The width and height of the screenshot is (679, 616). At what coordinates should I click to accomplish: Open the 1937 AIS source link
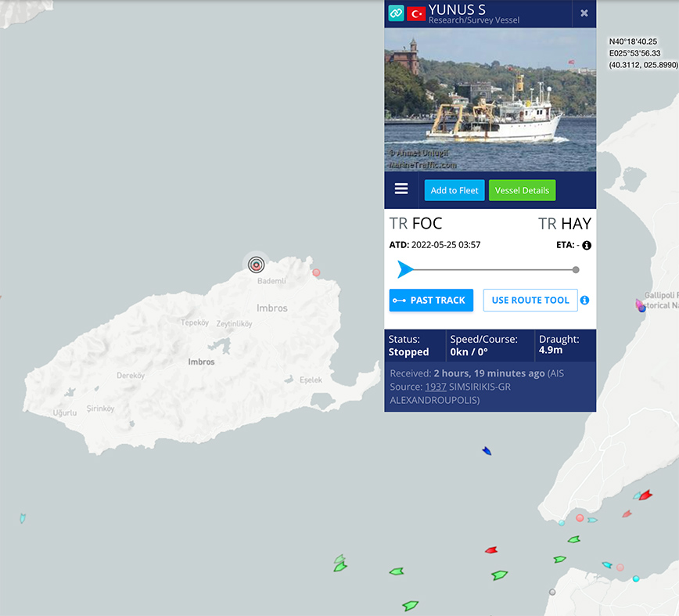[x=435, y=387]
